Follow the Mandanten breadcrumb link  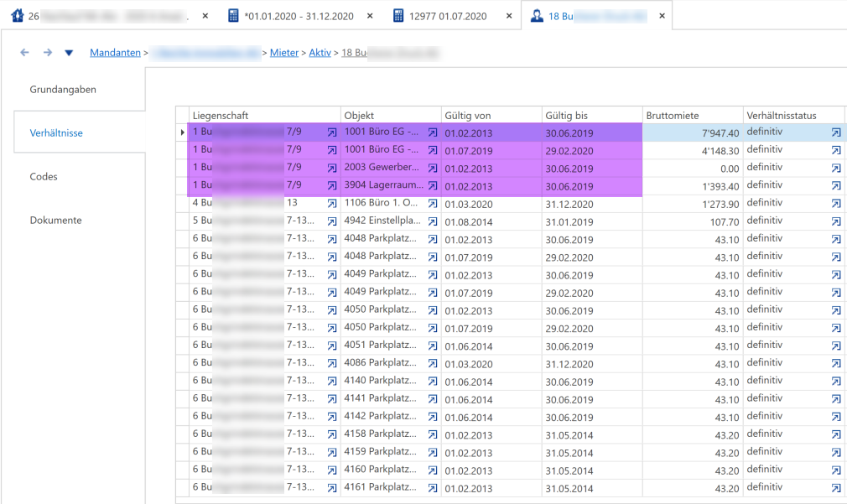pyautogui.click(x=115, y=52)
